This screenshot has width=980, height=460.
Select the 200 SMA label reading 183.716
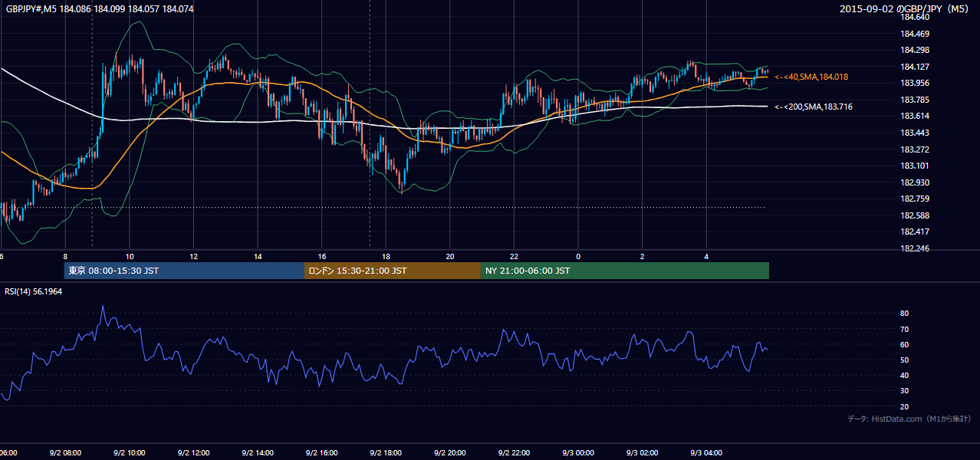coord(814,107)
